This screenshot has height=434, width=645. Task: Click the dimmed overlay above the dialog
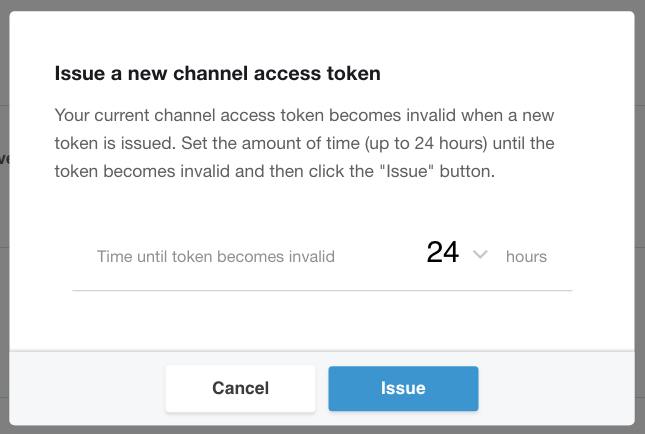point(320,5)
